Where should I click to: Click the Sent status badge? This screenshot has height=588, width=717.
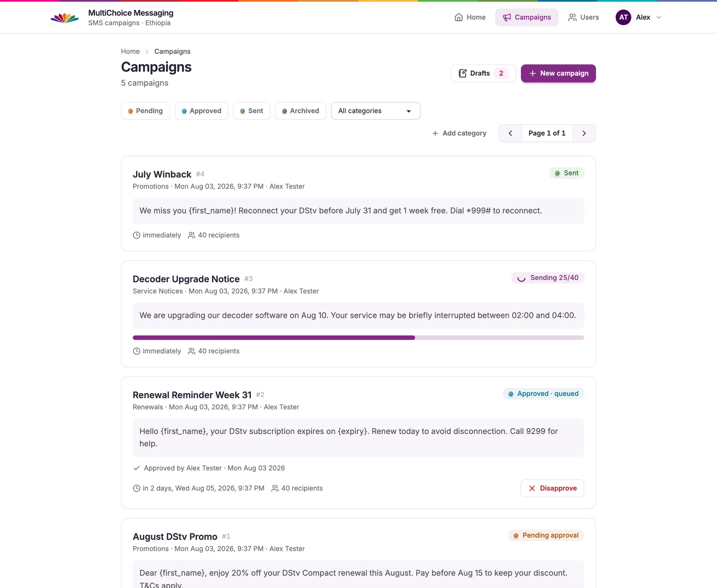click(x=567, y=173)
